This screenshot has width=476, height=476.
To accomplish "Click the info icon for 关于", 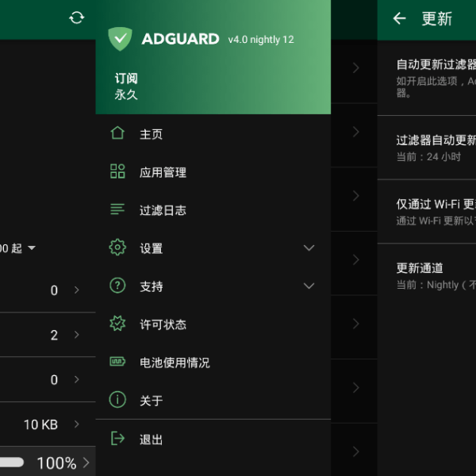I will pos(117,400).
